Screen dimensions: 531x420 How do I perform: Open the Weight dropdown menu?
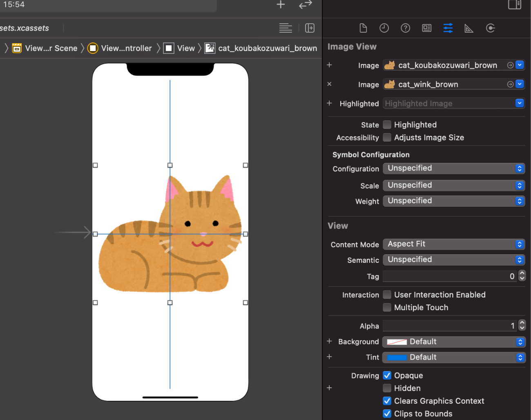[453, 201]
